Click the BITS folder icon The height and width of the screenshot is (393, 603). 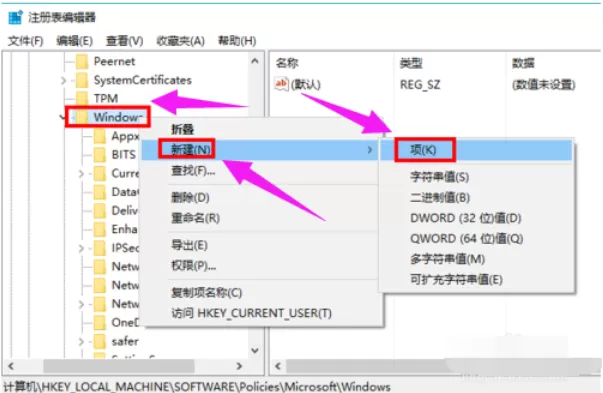(100, 155)
